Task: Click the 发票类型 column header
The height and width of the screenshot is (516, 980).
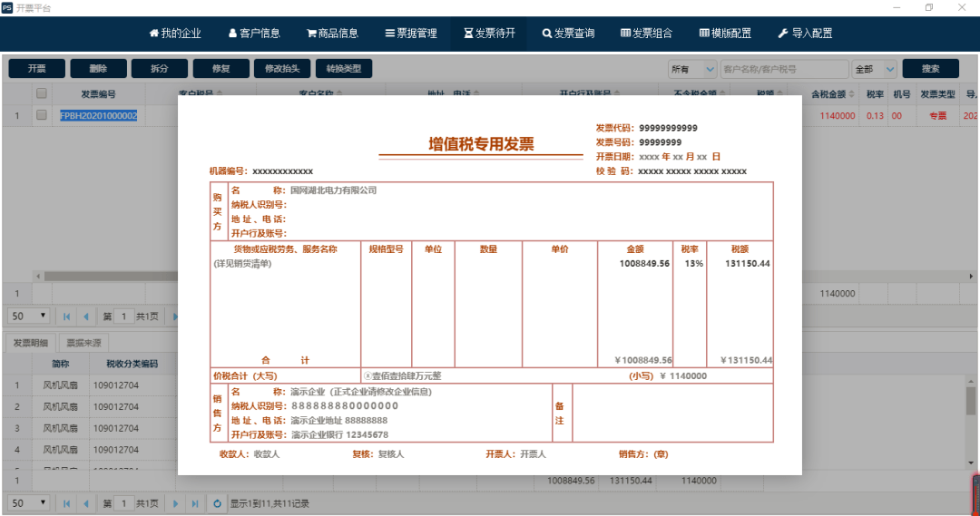Action: click(x=937, y=94)
